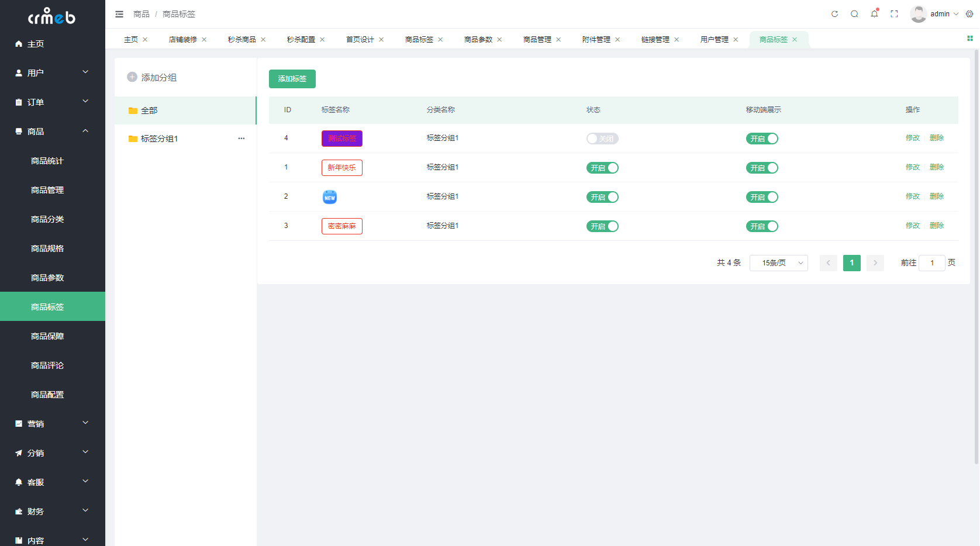Expand the 客服 sidebar menu
This screenshot has height=546, width=980.
click(53, 482)
